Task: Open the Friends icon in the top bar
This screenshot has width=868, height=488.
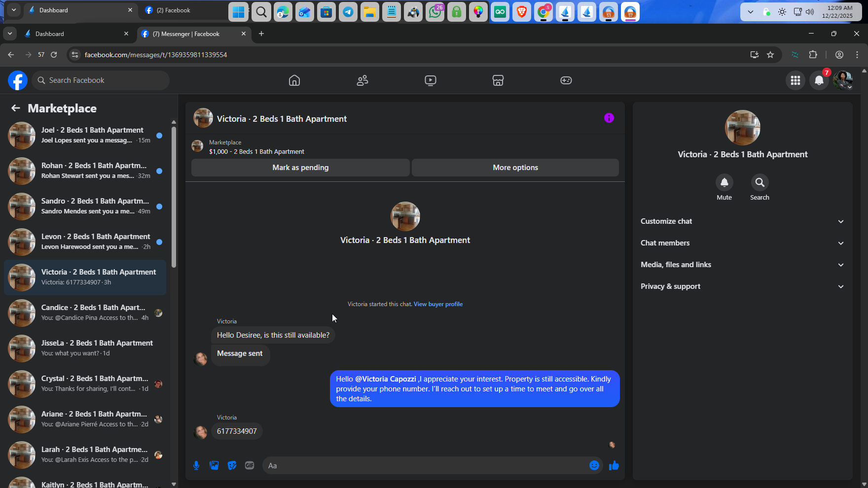Action: [362, 80]
